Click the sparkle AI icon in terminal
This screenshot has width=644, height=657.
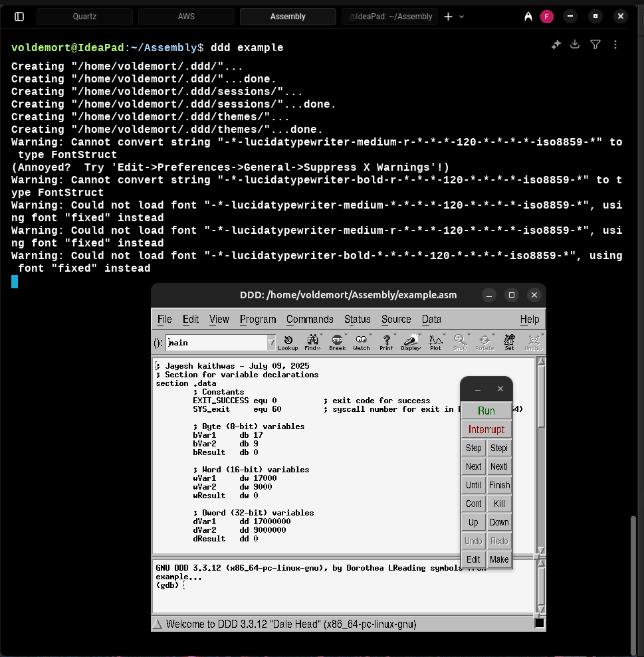pos(556,45)
